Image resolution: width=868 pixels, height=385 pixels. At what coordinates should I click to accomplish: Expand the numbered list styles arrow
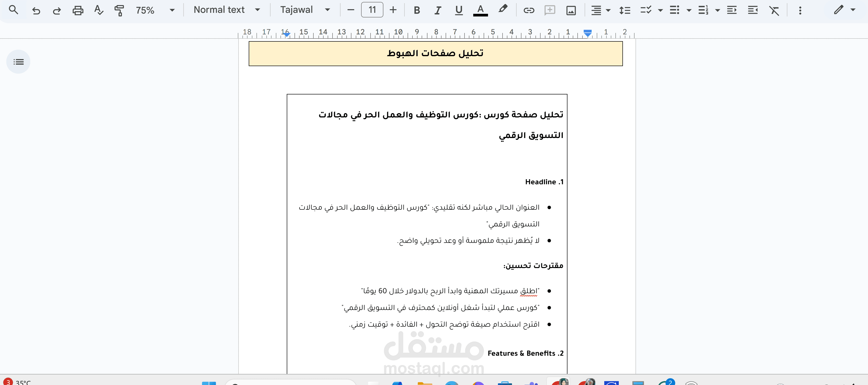pos(718,10)
